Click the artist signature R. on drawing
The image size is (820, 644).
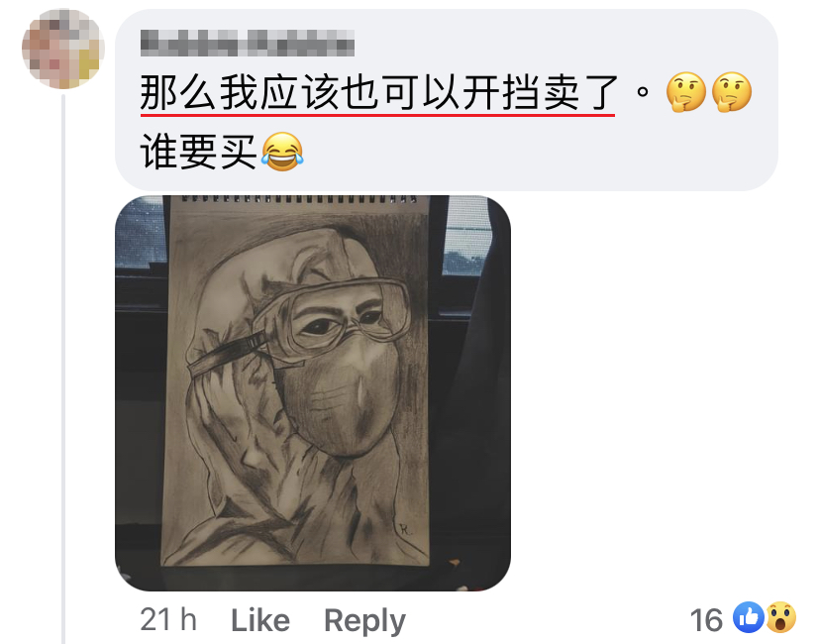click(x=405, y=529)
